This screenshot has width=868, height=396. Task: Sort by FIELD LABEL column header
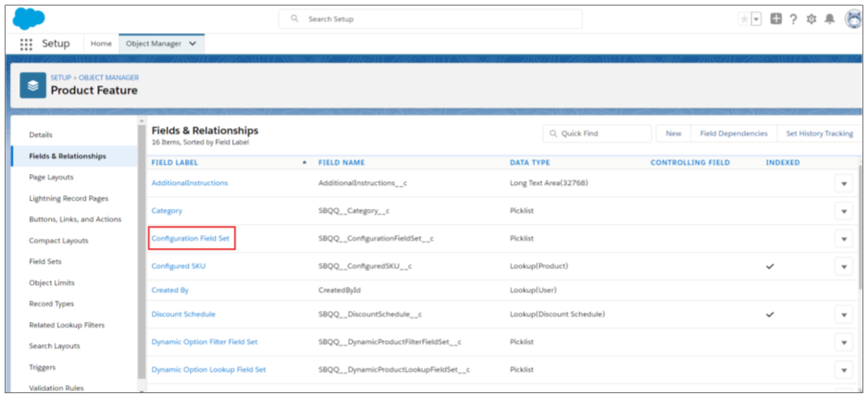coord(174,162)
